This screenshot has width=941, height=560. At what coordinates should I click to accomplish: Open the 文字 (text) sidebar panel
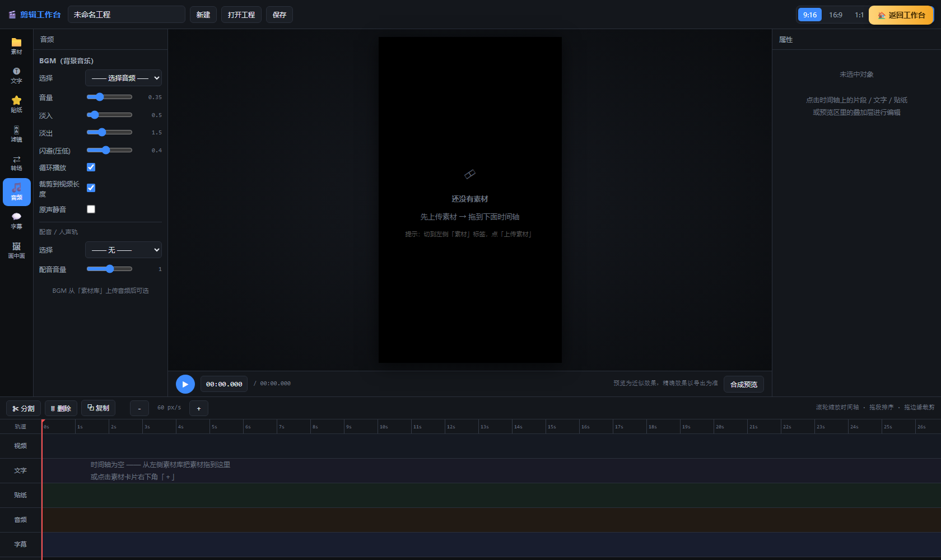[x=17, y=76]
